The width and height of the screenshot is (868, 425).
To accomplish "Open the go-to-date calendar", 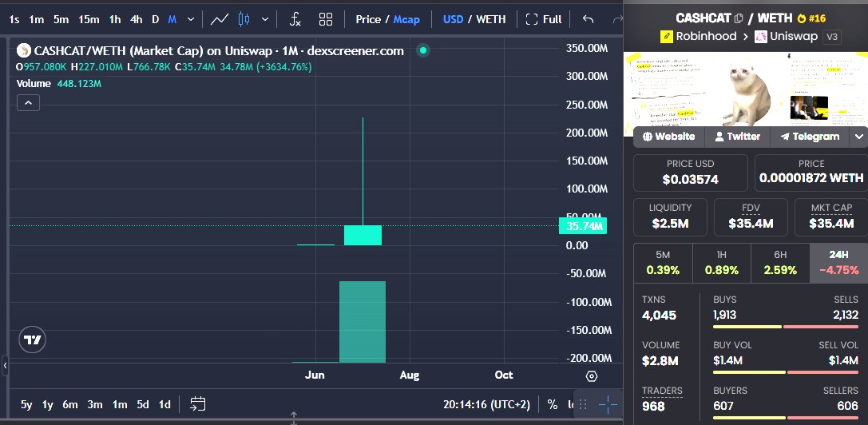I will coord(197,404).
